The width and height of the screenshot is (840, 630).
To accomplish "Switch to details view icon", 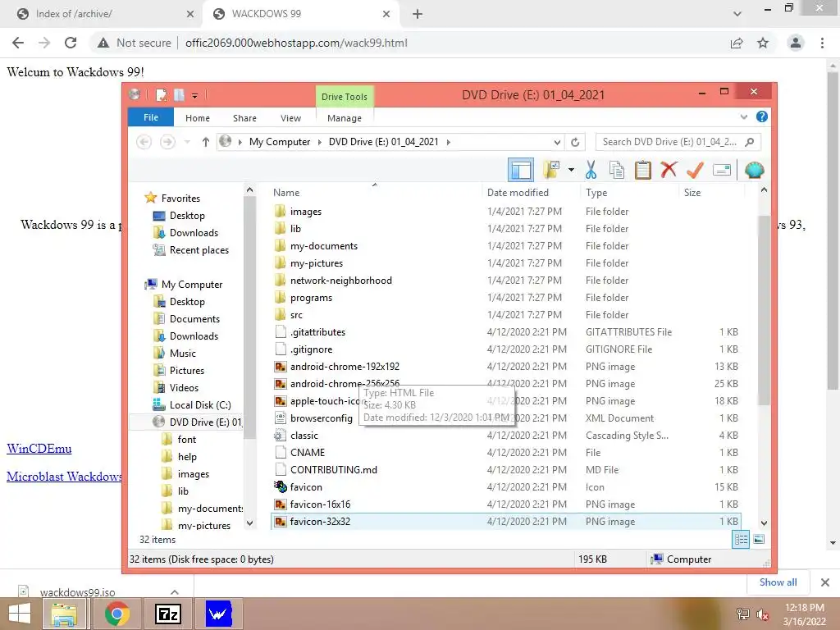I will (x=741, y=540).
